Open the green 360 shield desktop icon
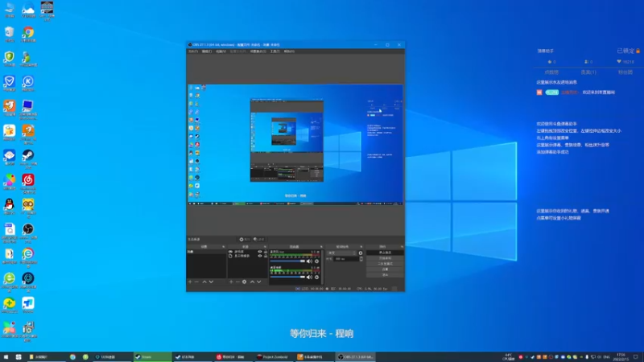This screenshot has width=644, height=362. (x=9, y=57)
